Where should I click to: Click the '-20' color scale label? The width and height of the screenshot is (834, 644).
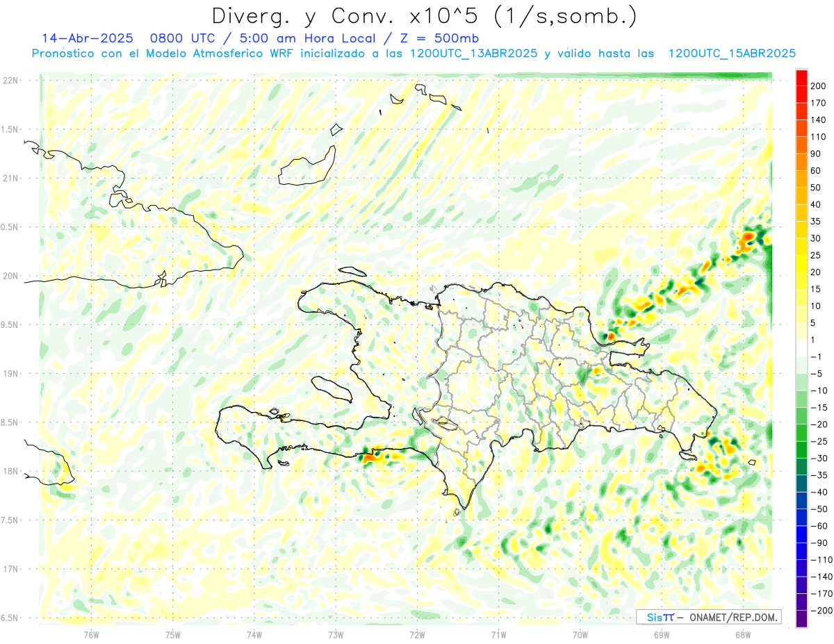pyautogui.click(x=819, y=424)
